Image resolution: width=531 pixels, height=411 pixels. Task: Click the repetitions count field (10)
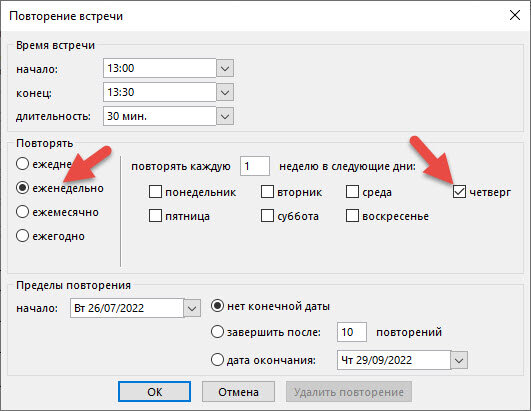[352, 332]
